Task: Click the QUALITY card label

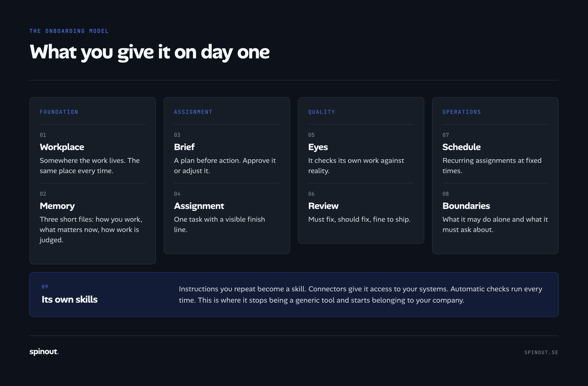Action: 322,112
